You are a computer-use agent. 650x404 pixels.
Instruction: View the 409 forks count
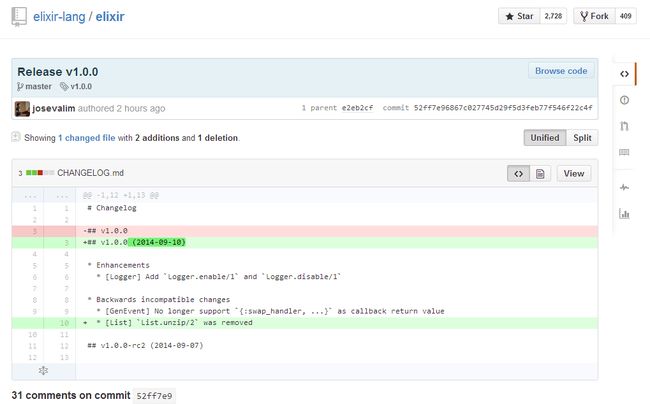tap(626, 16)
